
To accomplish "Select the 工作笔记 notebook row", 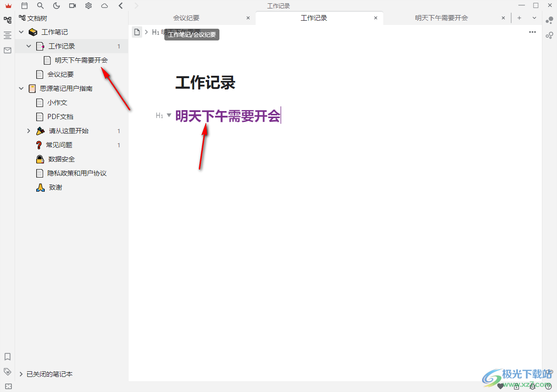I will (72, 32).
